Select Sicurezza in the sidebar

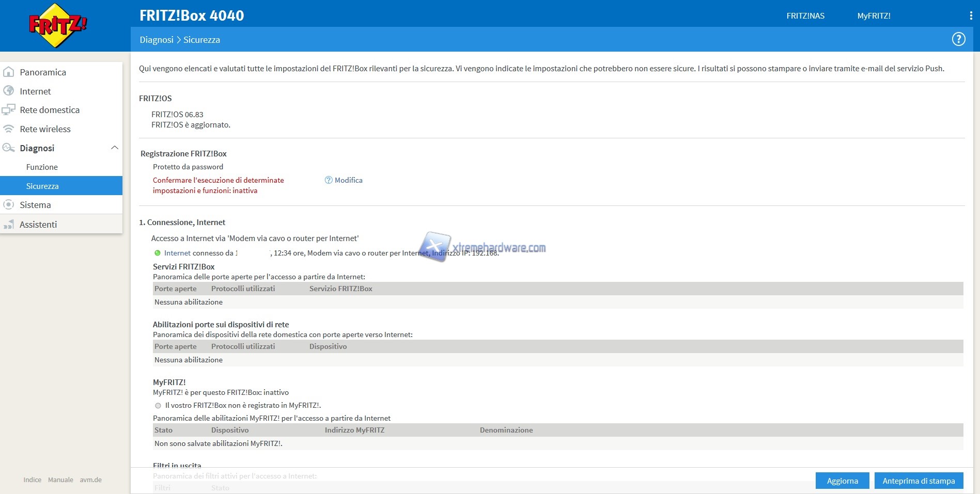(42, 186)
